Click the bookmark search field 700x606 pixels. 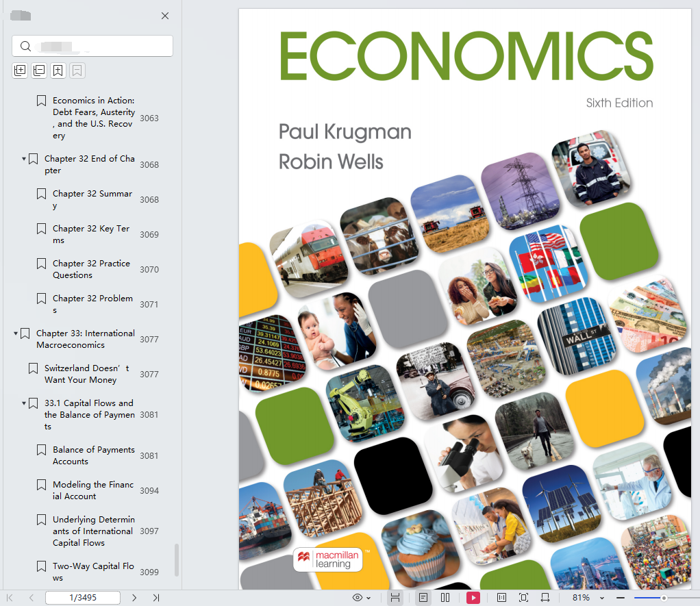pyautogui.click(x=92, y=46)
